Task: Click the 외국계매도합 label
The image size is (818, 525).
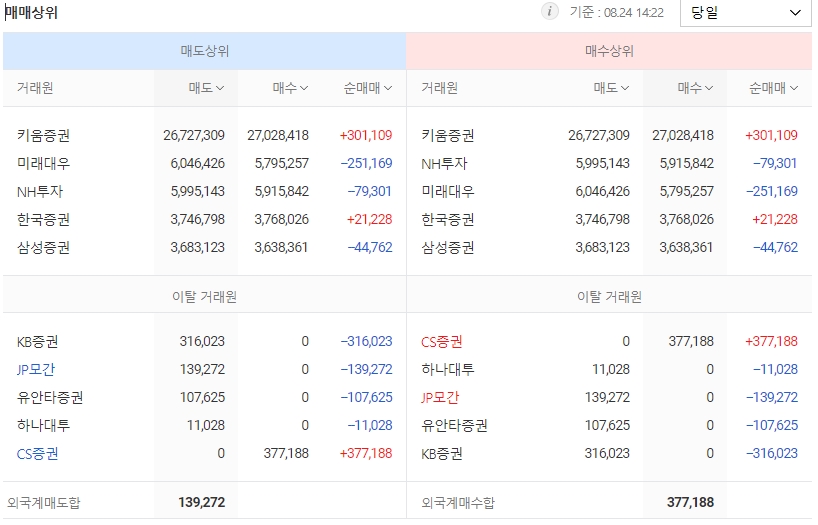Action: (x=44, y=503)
